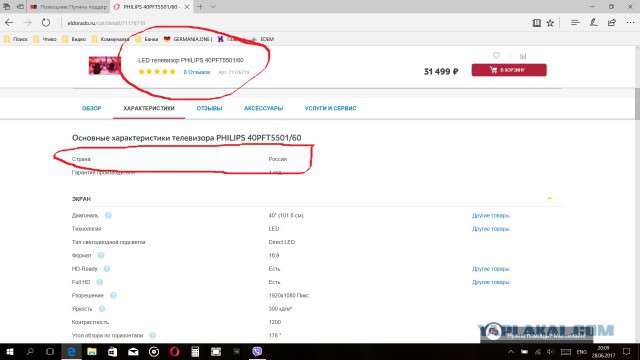Add the TV to wishlist with heart icon
Screen dimensions: 640x360
tap(496, 55)
